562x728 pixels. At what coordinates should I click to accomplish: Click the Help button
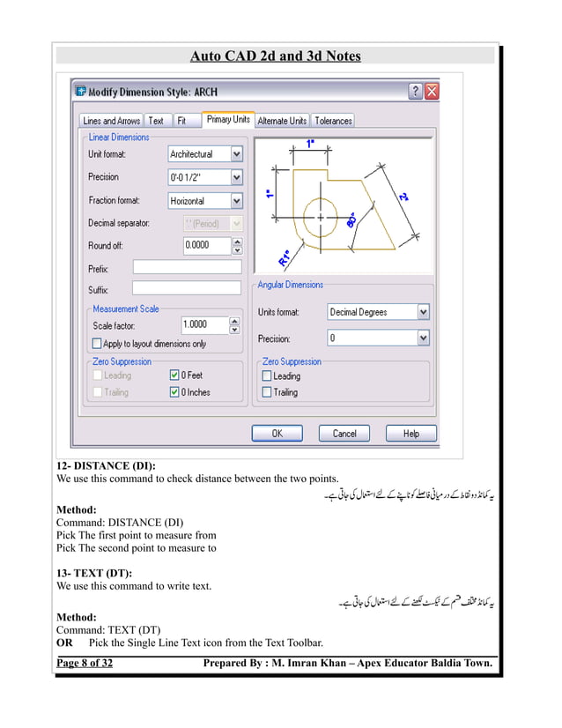point(411,433)
